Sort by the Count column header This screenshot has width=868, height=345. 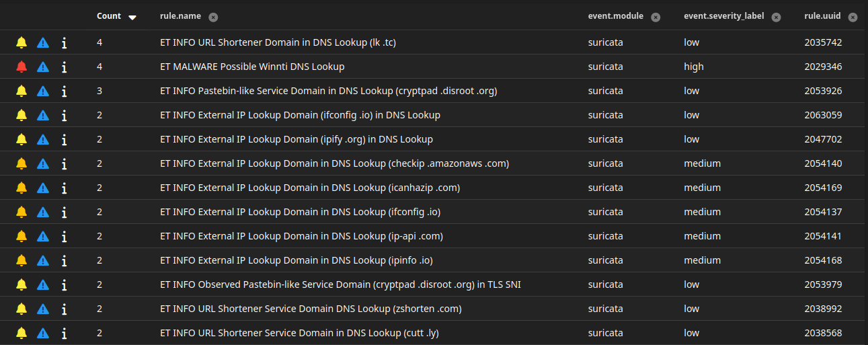coord(109,16)
